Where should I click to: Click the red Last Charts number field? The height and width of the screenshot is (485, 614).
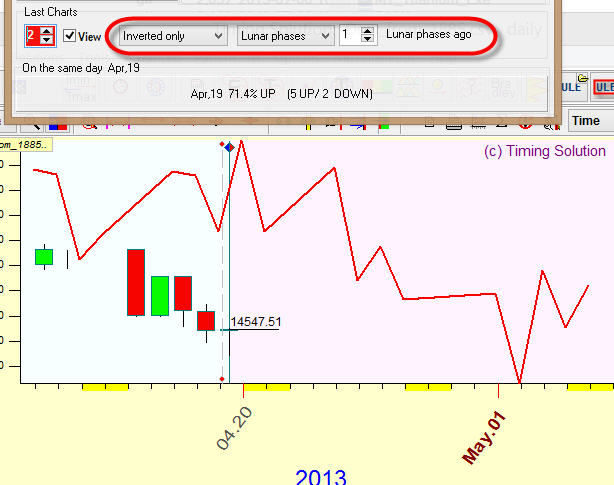coord(33,36)
